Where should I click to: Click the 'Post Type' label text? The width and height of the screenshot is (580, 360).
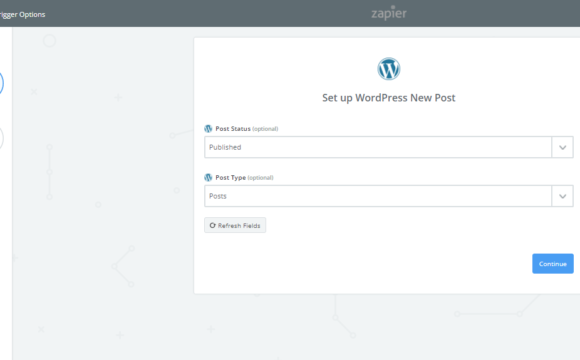(x=230, y=178)
